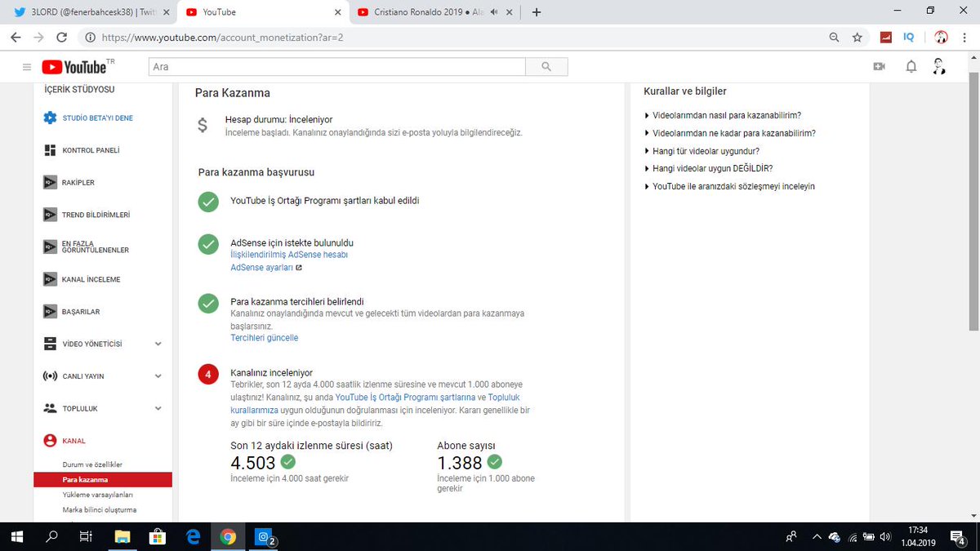Click the site information icon
This screenshot has width=980, height=551.
click(x=90, y=38)
